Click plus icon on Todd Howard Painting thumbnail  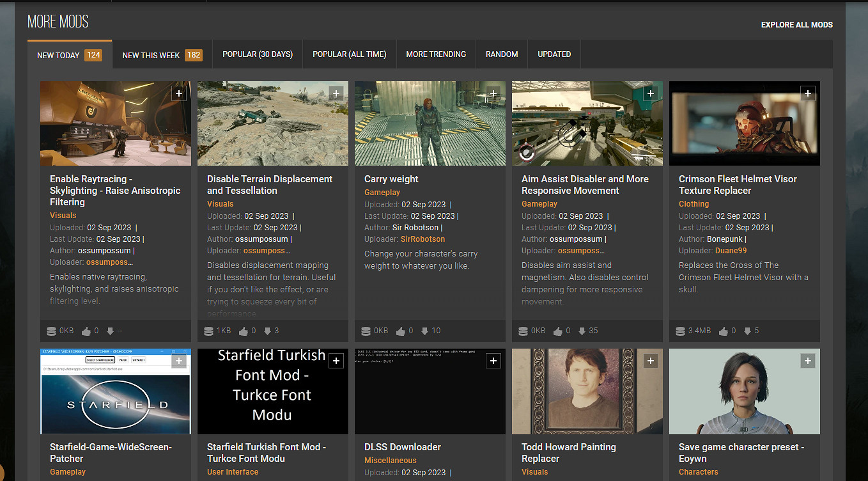coord(651,361)
